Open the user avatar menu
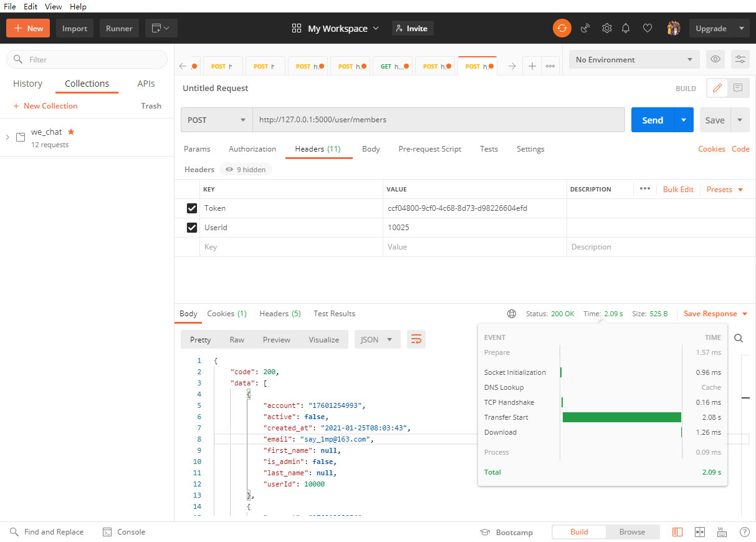Screen dimensions: 756x542 [673, 28]
